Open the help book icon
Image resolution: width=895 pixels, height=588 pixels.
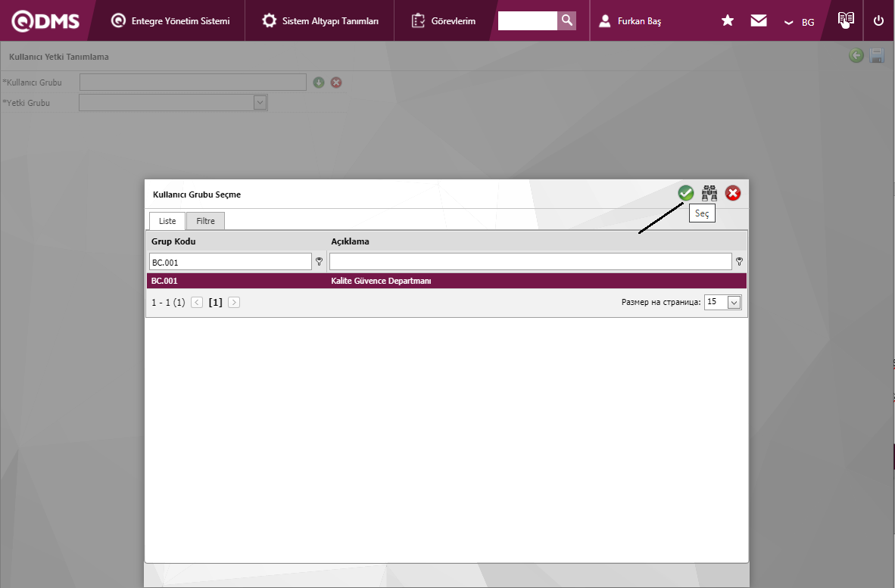(846, 20)
